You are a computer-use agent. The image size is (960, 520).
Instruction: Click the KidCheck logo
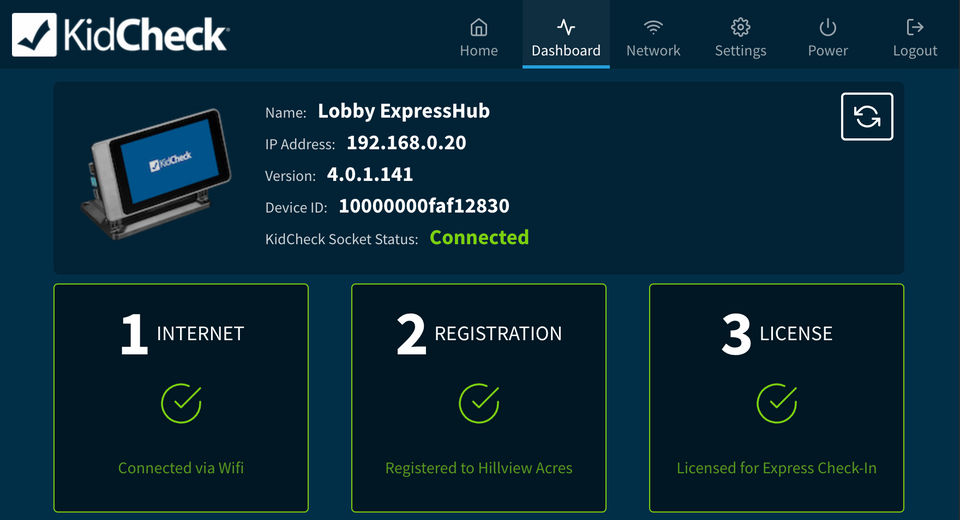click(121, 34)
